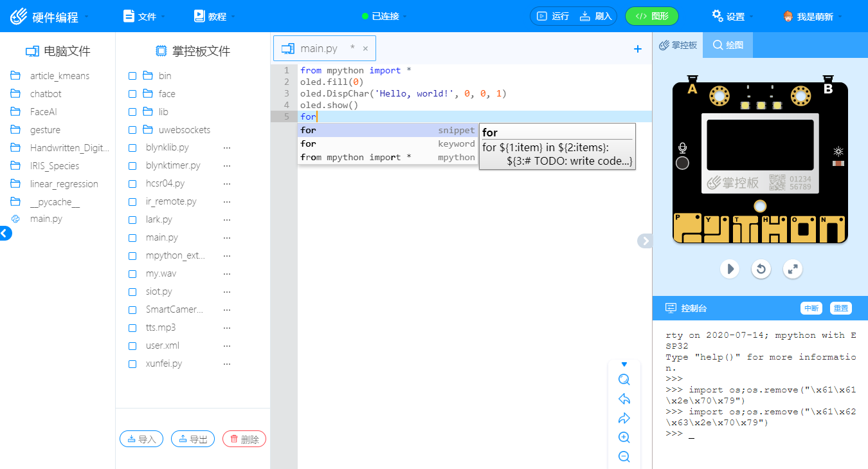Image resolution: width=868 pixels, height=469 pixels.
Task: Open the 教程 dropdown menu
Action: tap(214, 16)
